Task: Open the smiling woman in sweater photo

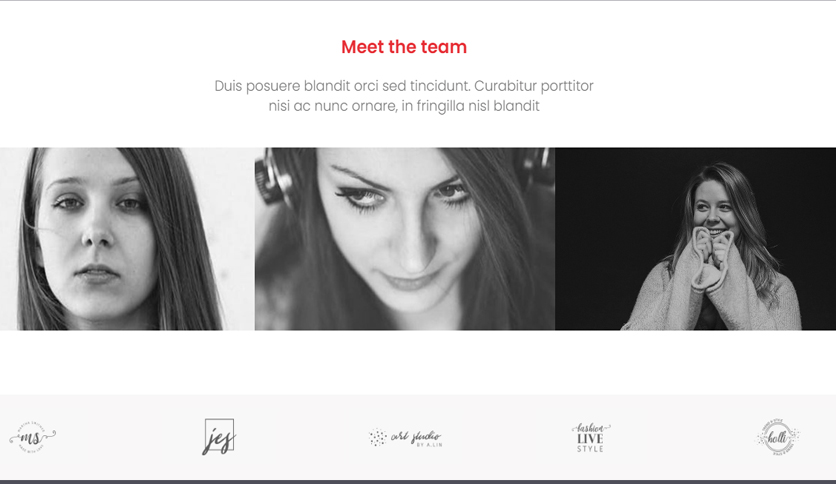Action: point(695,239)
